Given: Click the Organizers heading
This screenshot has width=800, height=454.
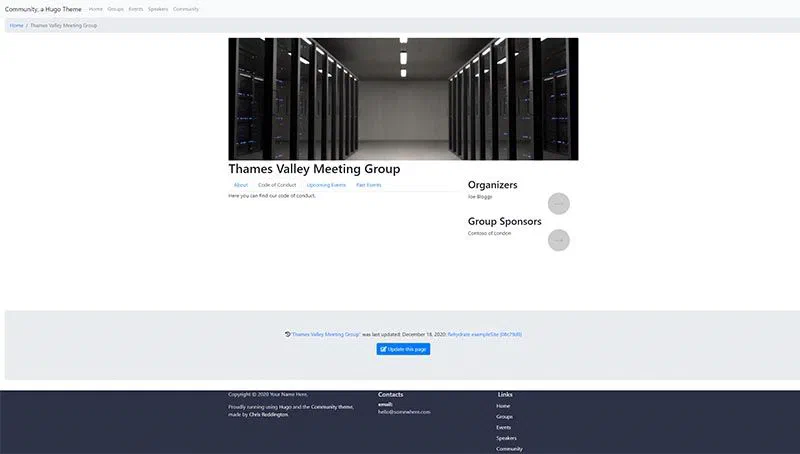Looking at the screenshot, I should pos(492,185).
